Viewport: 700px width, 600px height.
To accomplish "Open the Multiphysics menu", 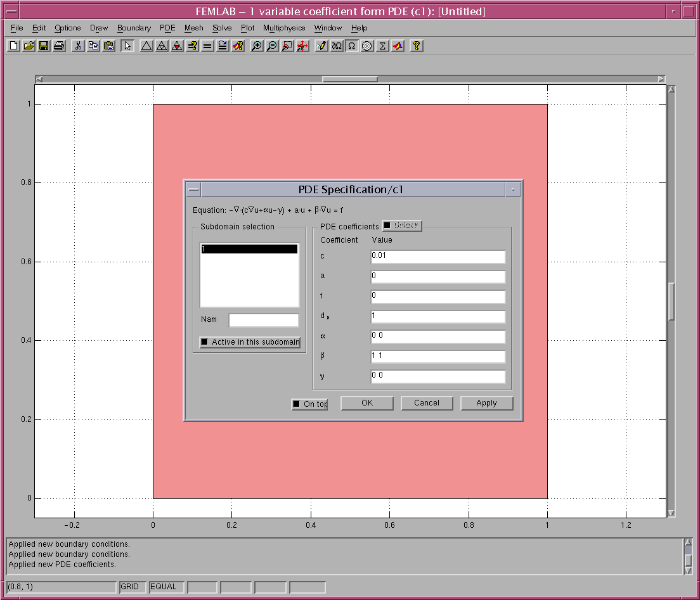I will click(x=284, y=28).
